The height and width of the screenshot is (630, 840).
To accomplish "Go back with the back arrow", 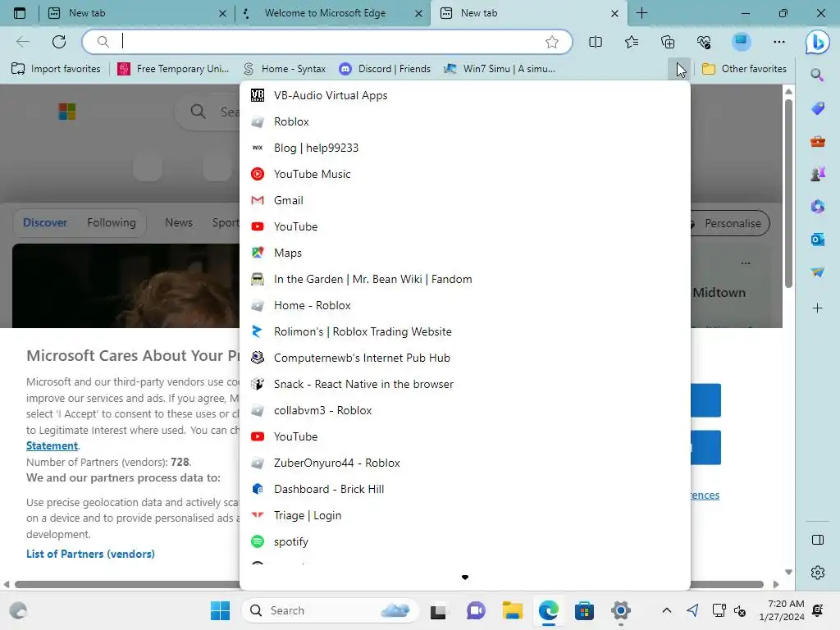I will click(22, 42).
